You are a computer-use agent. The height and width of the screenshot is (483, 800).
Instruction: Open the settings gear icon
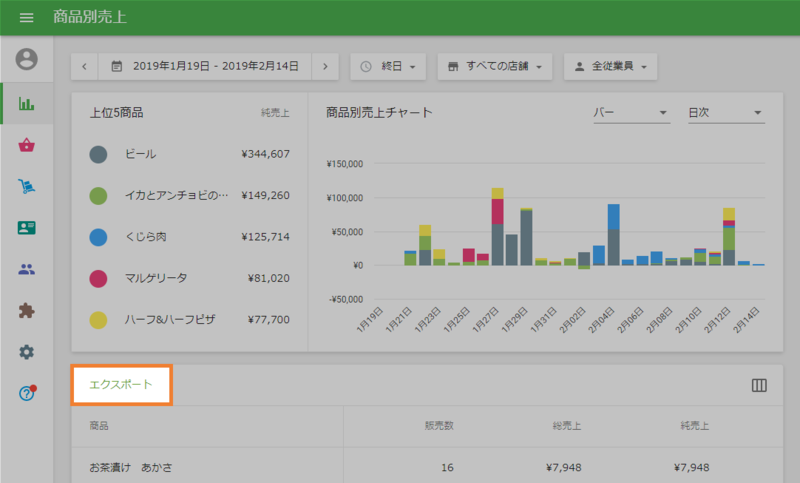27,352
